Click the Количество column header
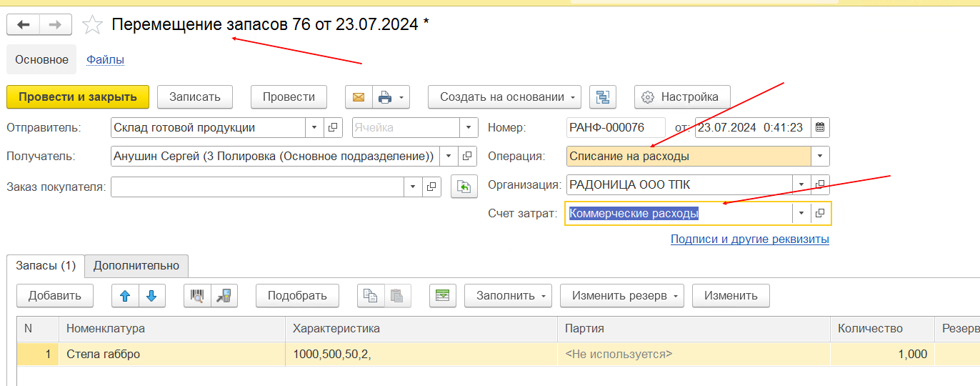This screenshot has width=980, height=386. tap(881, 329)
